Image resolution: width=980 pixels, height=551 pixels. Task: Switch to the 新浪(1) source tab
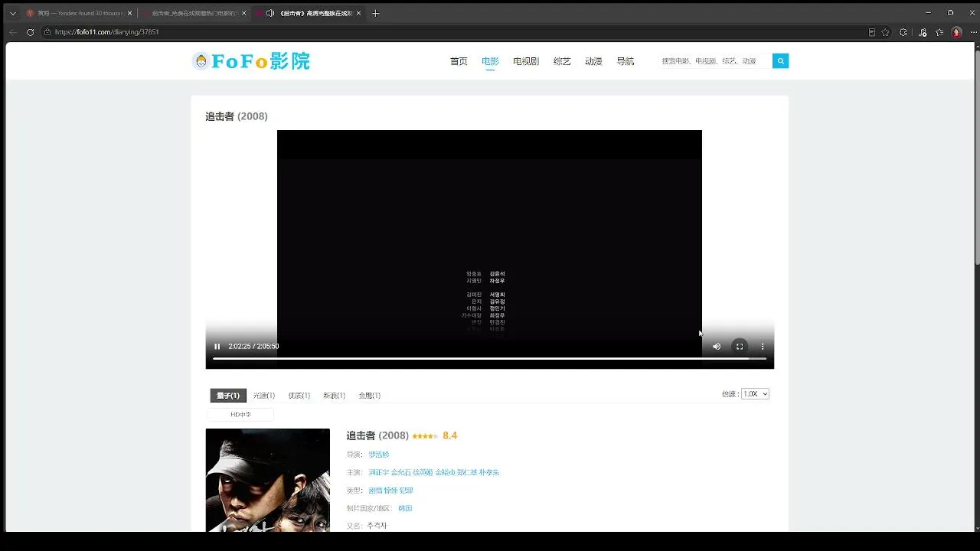(334, 396)
